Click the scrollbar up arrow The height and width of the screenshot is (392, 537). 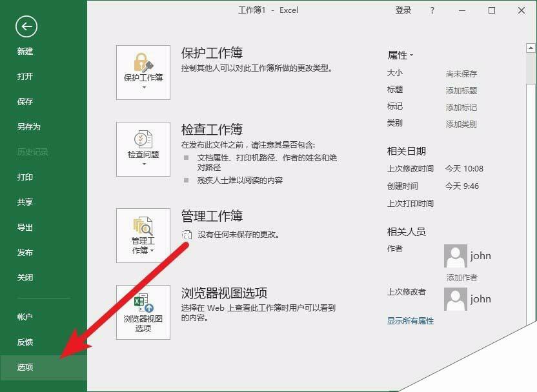(x=531, y=48)
